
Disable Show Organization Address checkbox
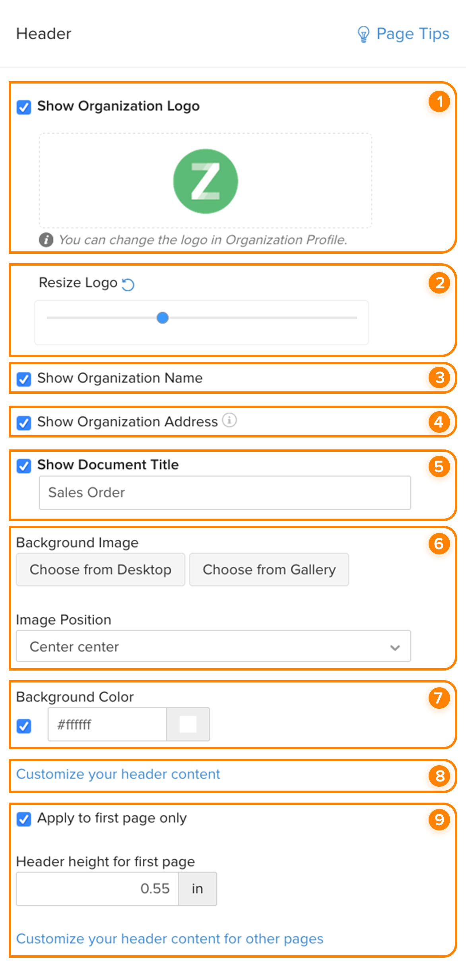pyautogui.click(x=24, y=423)
